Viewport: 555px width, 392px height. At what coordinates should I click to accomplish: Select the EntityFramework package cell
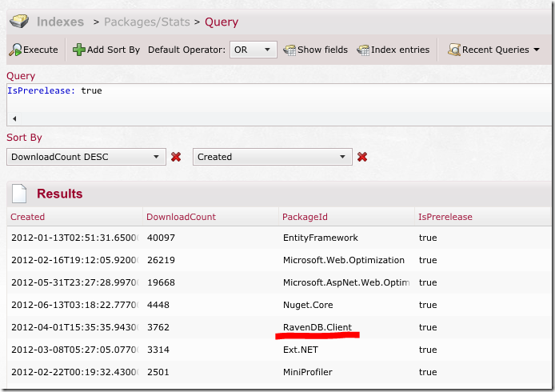321,238
